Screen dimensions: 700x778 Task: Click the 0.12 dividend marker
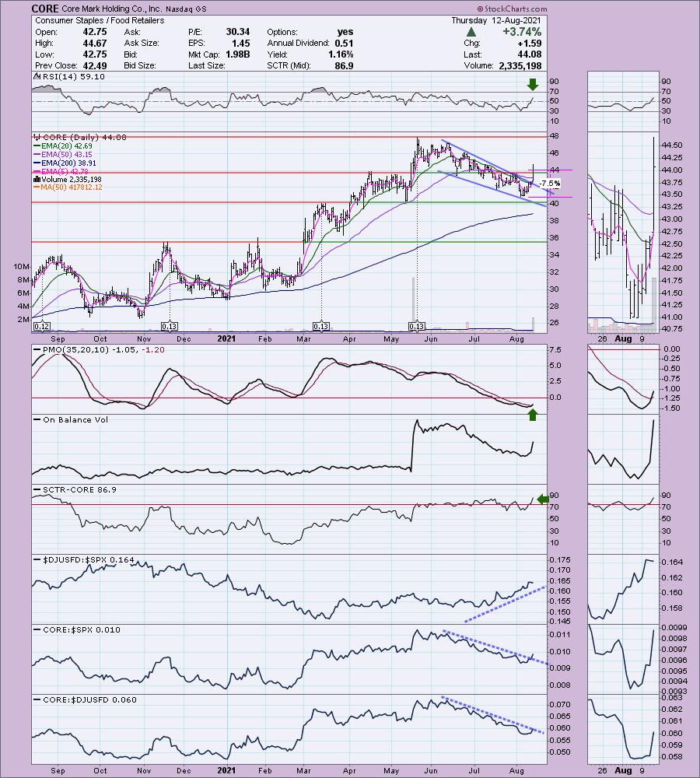42,327
